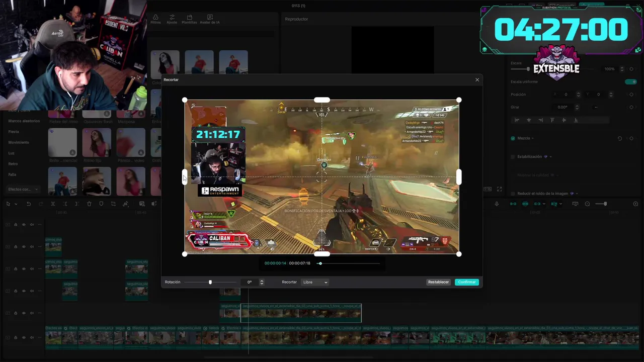Add a marker with the shield icon
This screenshot has height=362, width=644.
[101, 204]
